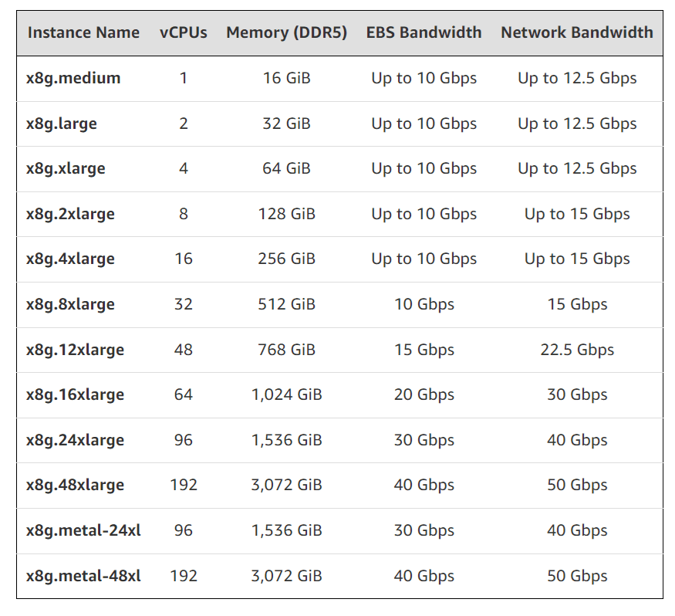
Task: Select the x8g.large instance name
Action: (62, 124)
